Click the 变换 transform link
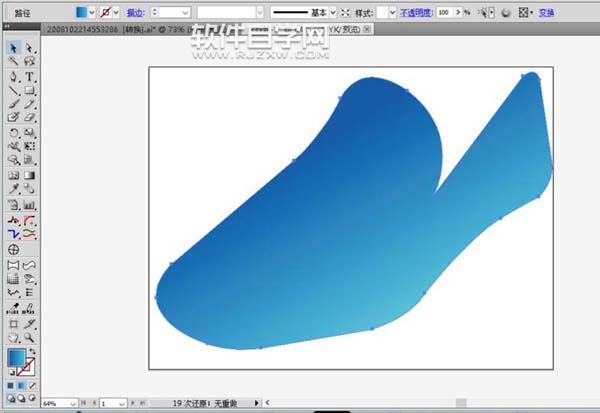600x413 pixels. coord(547,13)
